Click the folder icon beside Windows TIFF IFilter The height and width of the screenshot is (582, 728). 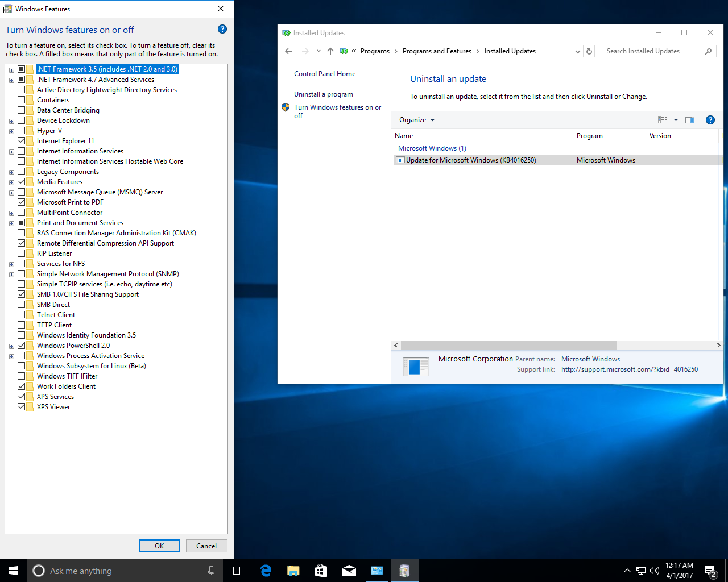(30, 376)
